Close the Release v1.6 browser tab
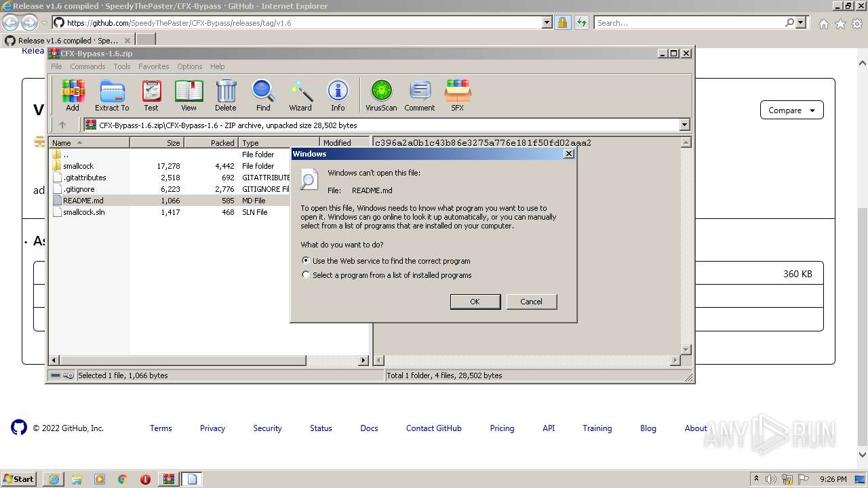 pyautogui.click(x=127, y=41)
